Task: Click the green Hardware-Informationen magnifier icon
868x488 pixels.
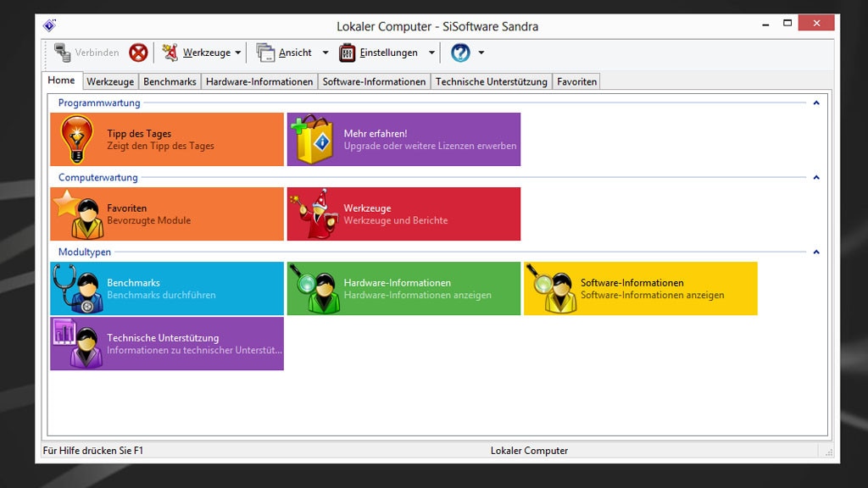Action: tap(314, 289)
